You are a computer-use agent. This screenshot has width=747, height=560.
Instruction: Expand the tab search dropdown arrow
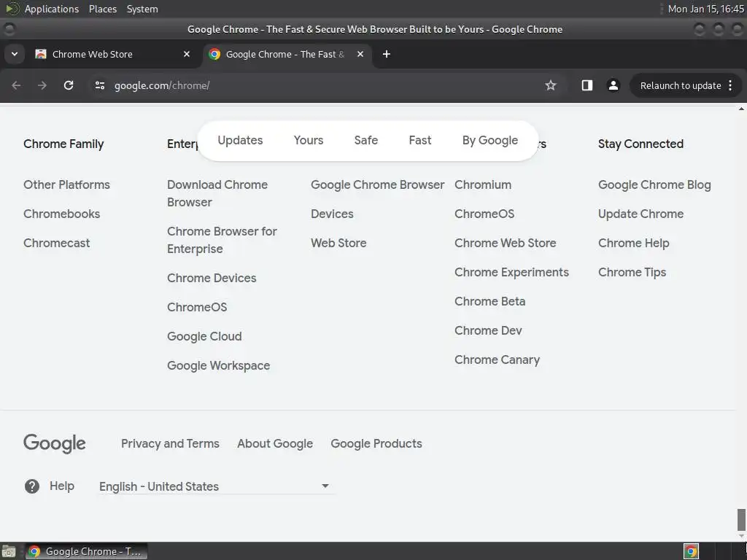click(15, 54)
